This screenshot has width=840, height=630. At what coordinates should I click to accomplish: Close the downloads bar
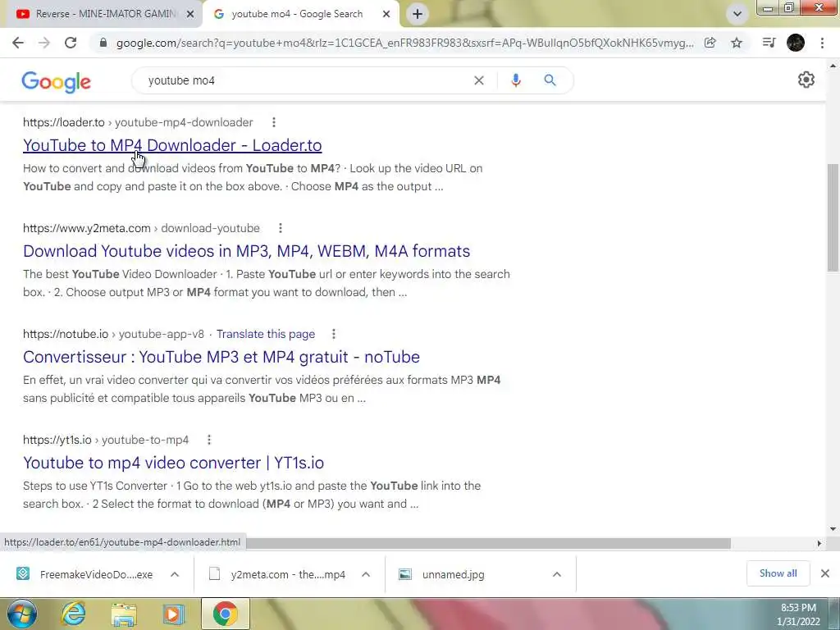pyautogui.click(x=825, y=573)
